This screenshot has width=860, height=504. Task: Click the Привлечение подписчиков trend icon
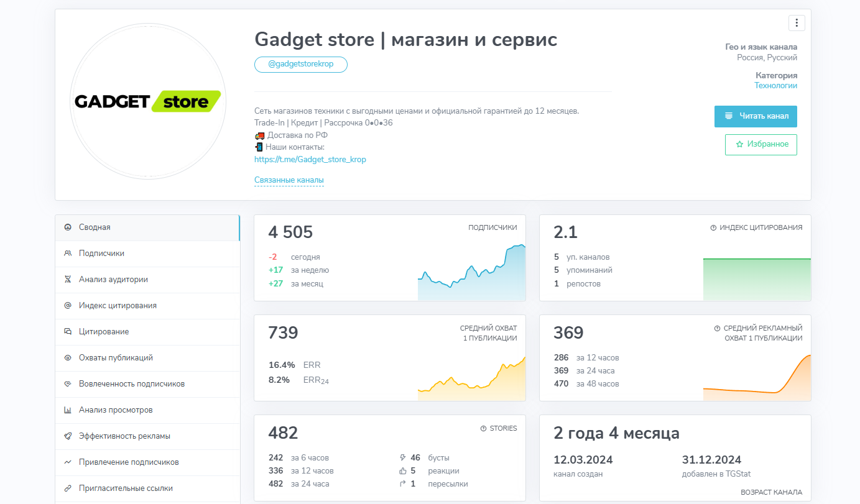(68, 462)
